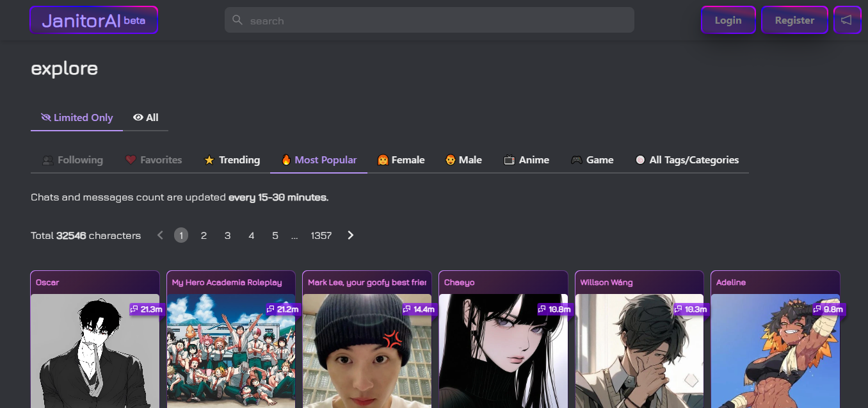This screenshot has height=408, width=868.
Task: Click the megaphone announcements icon
Action: (846, 20)
